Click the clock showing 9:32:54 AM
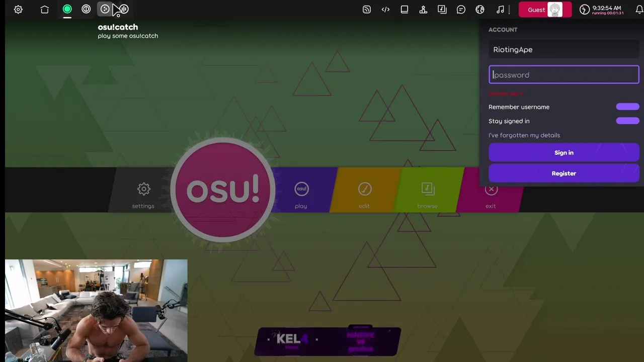The height and width of the screenshot is (362, 644). 602,10
